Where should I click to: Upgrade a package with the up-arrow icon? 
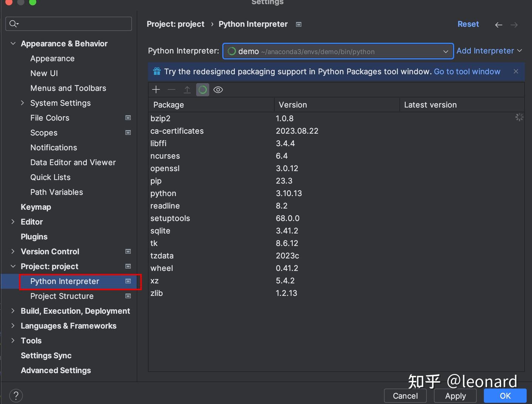tap(187, 89)
